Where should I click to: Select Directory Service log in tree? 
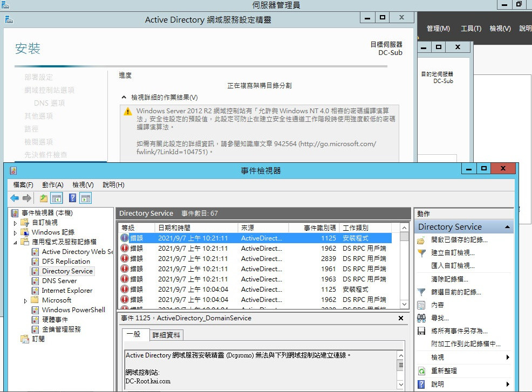[x=67, y=271]
